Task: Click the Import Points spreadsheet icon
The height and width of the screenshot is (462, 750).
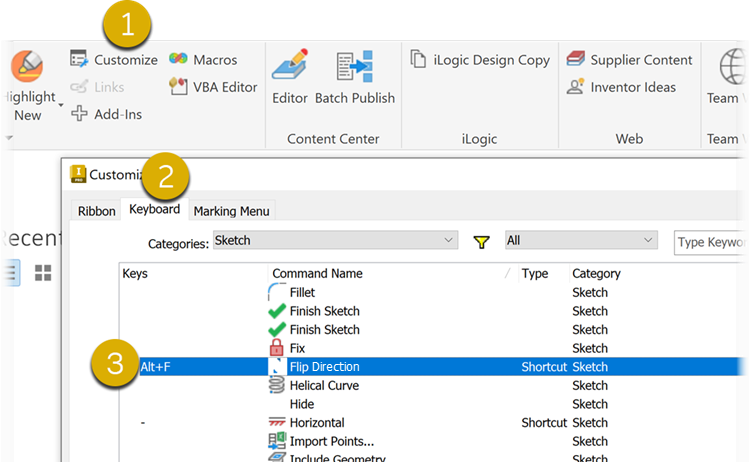Action: (277, 440)
